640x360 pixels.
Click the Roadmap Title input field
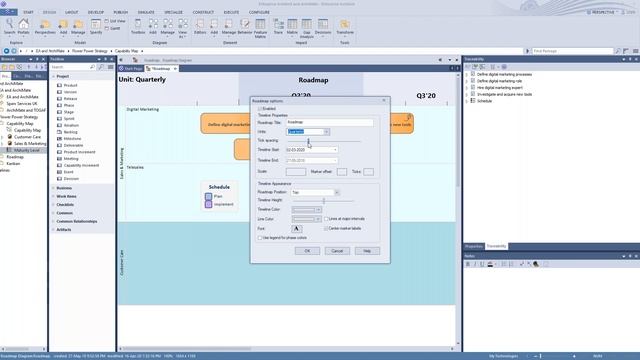[329, 122]
